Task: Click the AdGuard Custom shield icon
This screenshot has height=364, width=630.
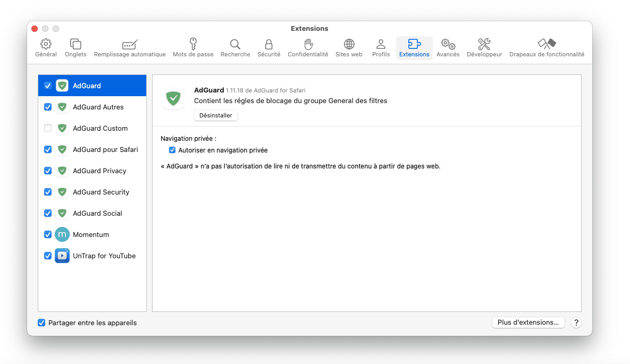Action: 62,128
